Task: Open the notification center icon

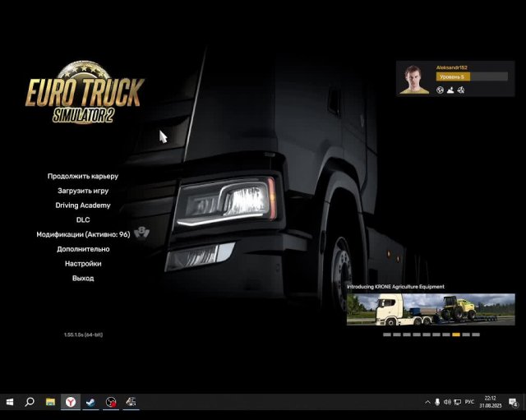Action: point(513,402)
